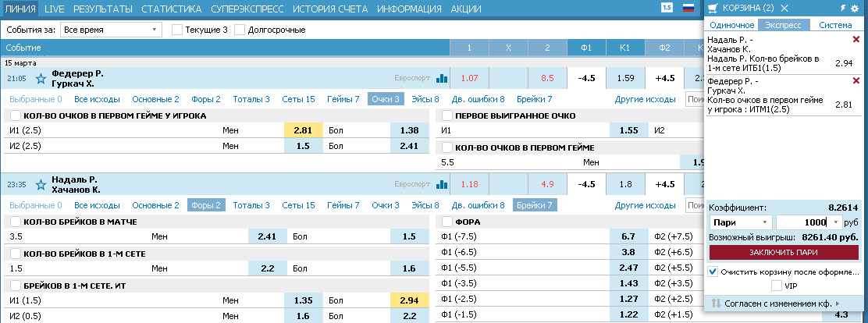Image resolution: width=868 pixels, height=323 pixels.
Task: Open Сеты 15 tab for Federer–Hurkacz match
Action: pos(298,99)
